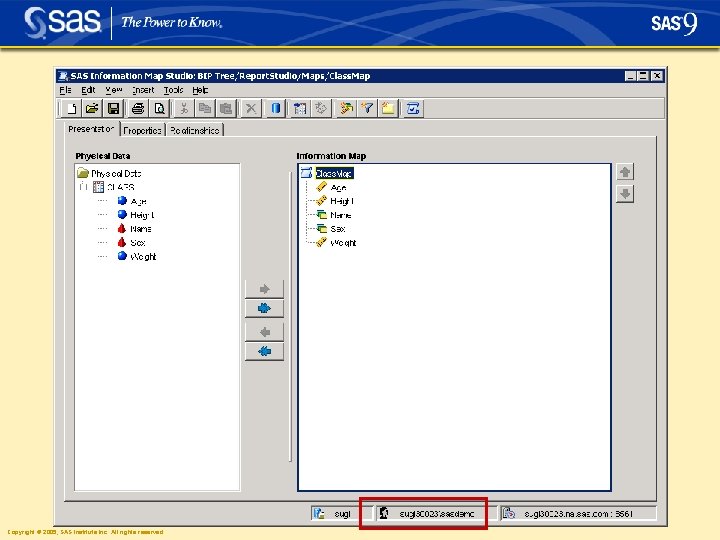The width and height of the screenshot is (720, 540).
Task: Click the new folder toolbar icon
Action: pyautogui.click(x=388, y=109)
